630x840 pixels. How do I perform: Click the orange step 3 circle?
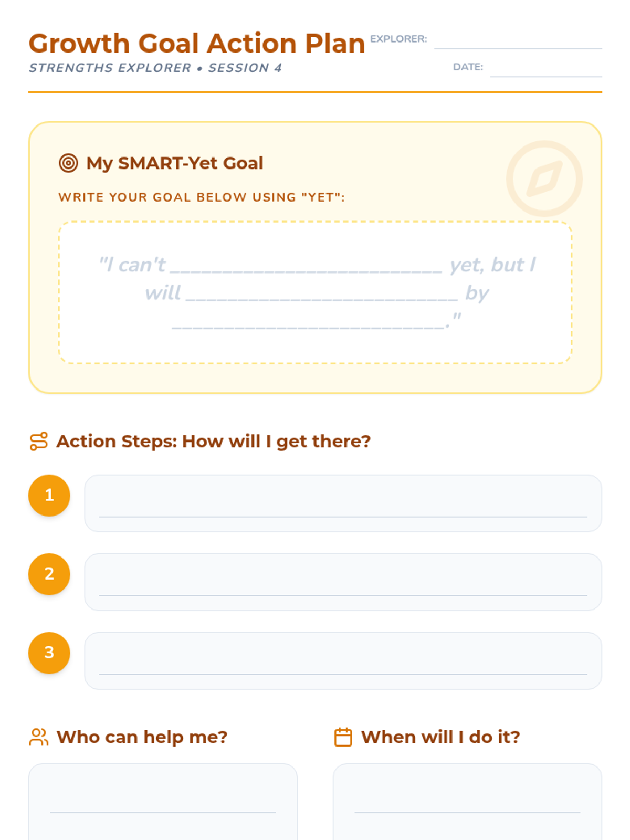[x=49, y=653]
